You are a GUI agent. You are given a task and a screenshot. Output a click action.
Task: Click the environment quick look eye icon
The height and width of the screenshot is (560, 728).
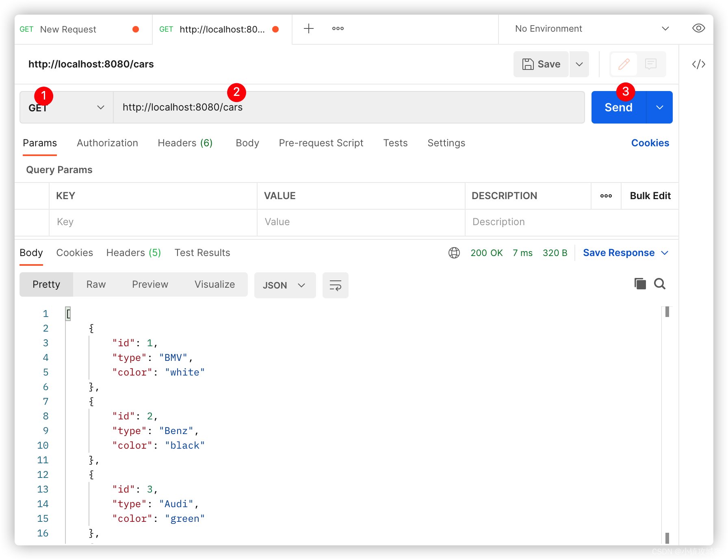point(698,28)
